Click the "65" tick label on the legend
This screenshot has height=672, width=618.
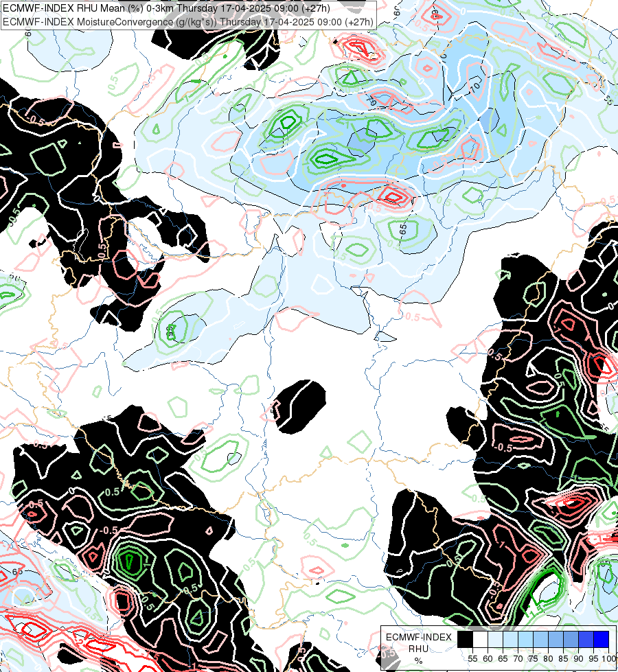503,659
